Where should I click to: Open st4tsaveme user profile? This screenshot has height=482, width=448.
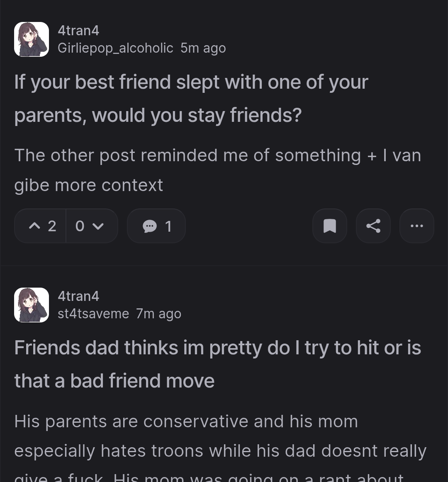93,314
